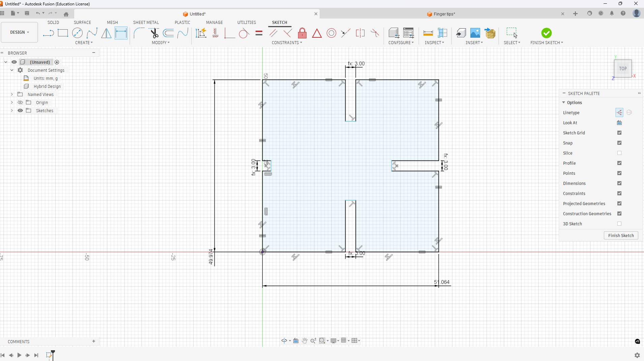Expand the Sketches tree folder
The width and height of the screenshot is (644, 361).
12,111
